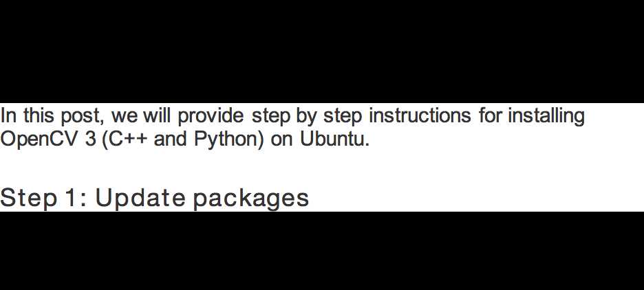Click the "Step 1: Update packages" heading
Viewport: 644px width, 290px height.
tap(154, 198)
